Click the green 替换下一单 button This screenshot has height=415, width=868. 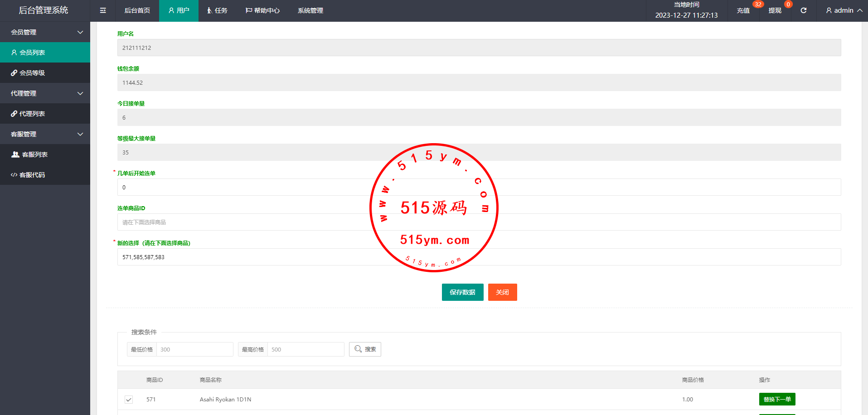tap(777, 399)
